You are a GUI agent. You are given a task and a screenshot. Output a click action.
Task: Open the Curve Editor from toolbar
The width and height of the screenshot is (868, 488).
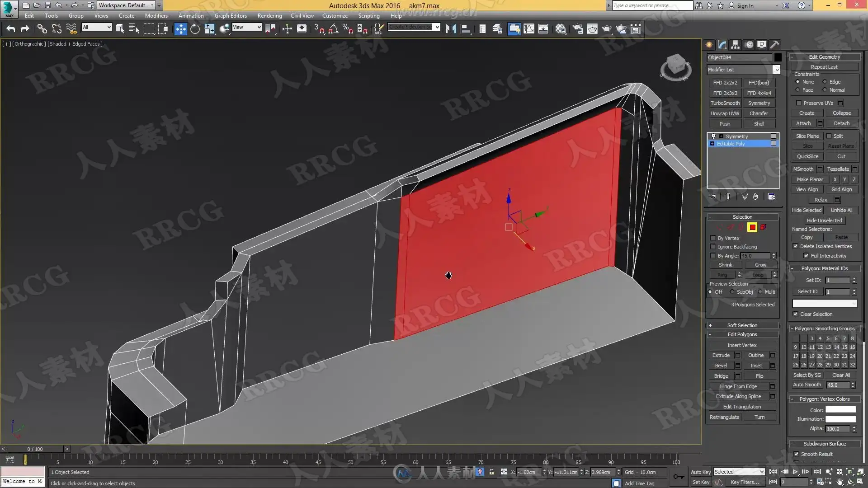(528, 29)
